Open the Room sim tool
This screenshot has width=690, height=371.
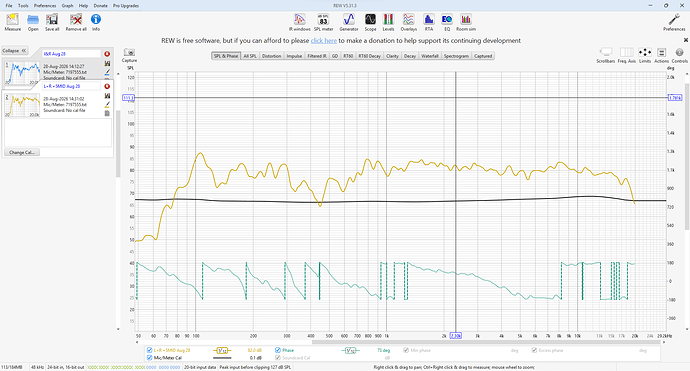466,22
